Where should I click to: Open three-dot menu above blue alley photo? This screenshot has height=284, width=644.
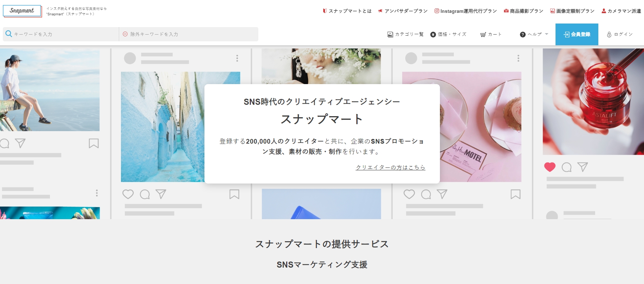[237, 58]
